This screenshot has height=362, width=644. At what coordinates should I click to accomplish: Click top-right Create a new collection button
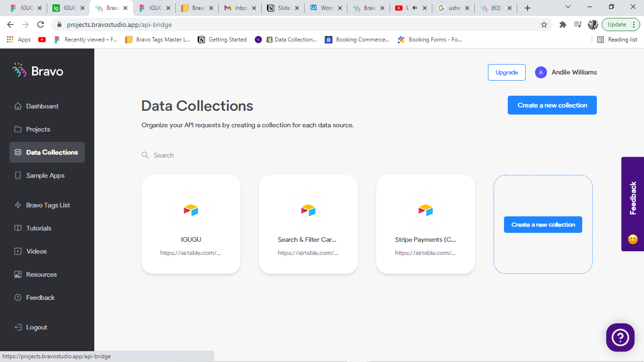tap(552, 105)
